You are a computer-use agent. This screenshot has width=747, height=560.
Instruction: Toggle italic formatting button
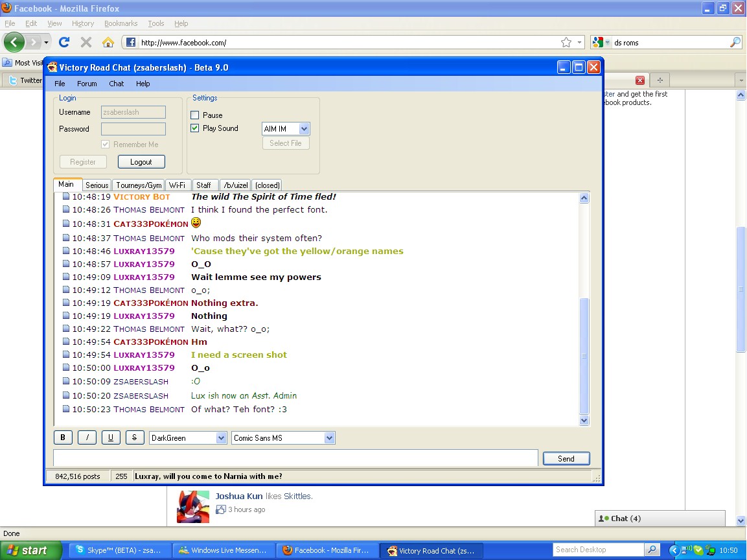pyautogui.click(x=87, y=437)
